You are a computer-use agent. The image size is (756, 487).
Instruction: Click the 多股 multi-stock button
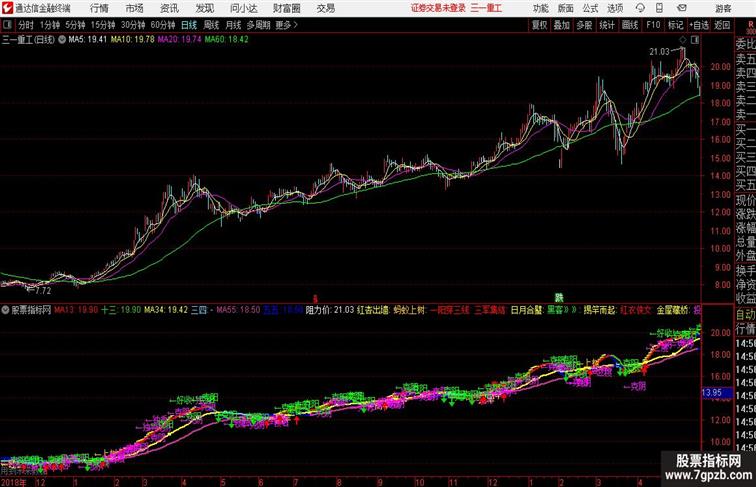pyautogui.click(x=584, y=25)
